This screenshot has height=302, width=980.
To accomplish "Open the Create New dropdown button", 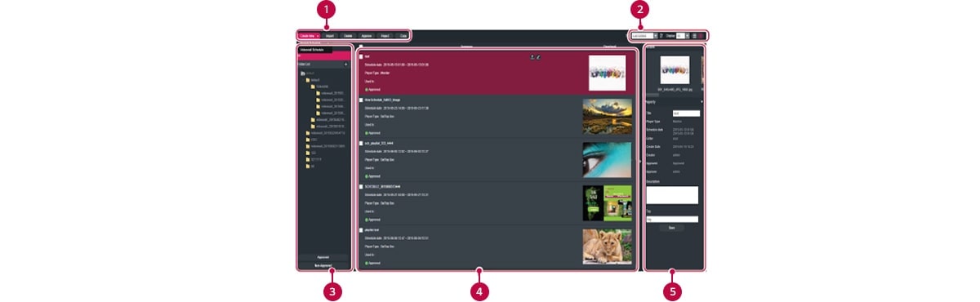I will [x=309, y=36].
